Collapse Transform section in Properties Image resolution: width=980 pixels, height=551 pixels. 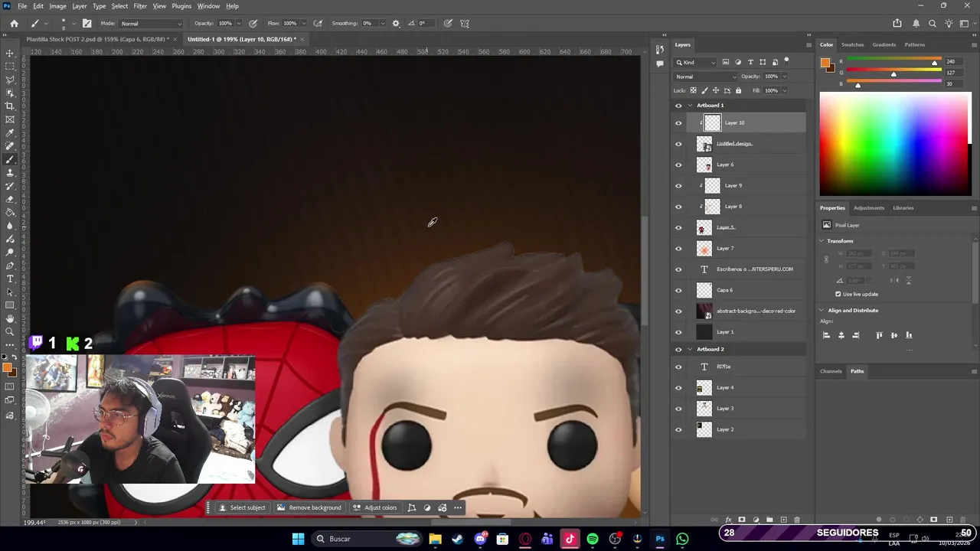coord(822,241)
